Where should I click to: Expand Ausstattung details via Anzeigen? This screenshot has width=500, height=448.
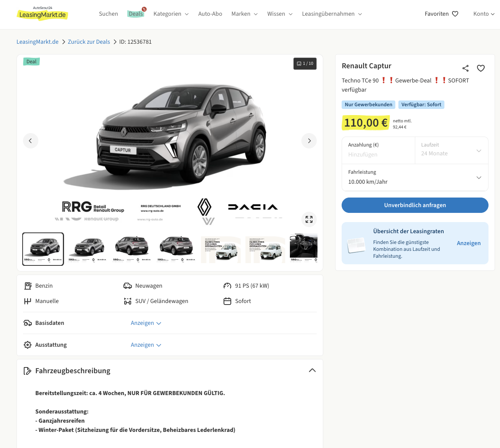tap(146, 345)
